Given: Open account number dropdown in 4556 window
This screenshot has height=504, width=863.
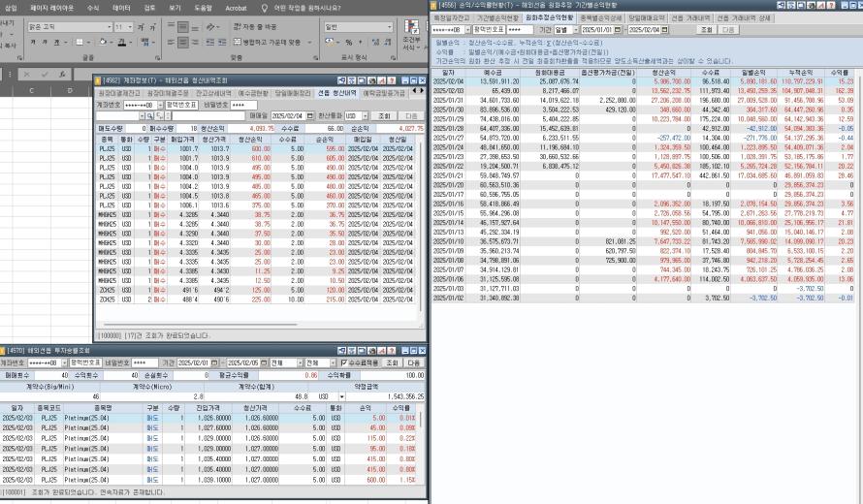Looking at the screenshot, I should coord(467,30).
